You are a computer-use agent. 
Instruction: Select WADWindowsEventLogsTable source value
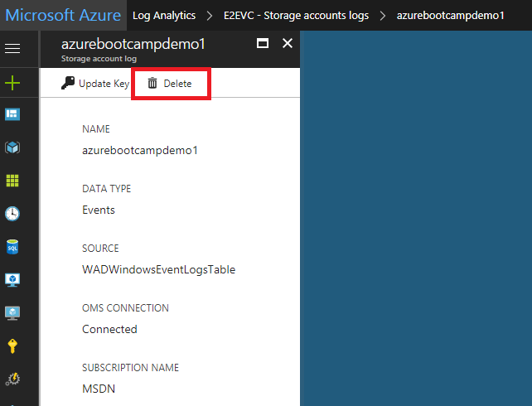(x=158, y=269)
